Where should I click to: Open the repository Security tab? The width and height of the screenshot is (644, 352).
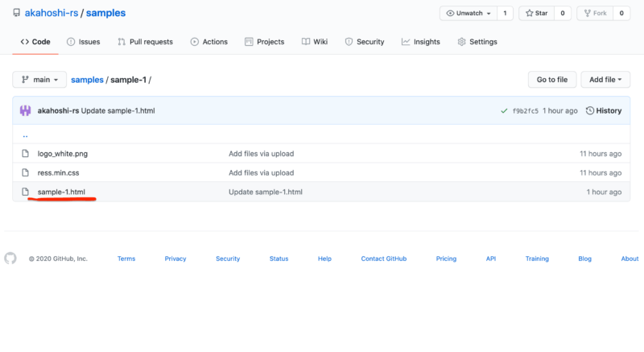(365, 42)
